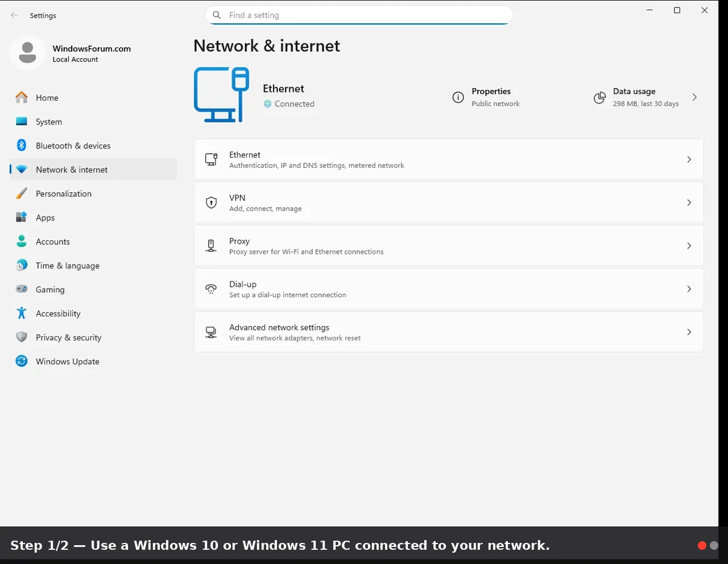This screenshot has height=564, width=728.
Task: Expand the Data usage chevron arrow
Action: [x=694, y=97]
